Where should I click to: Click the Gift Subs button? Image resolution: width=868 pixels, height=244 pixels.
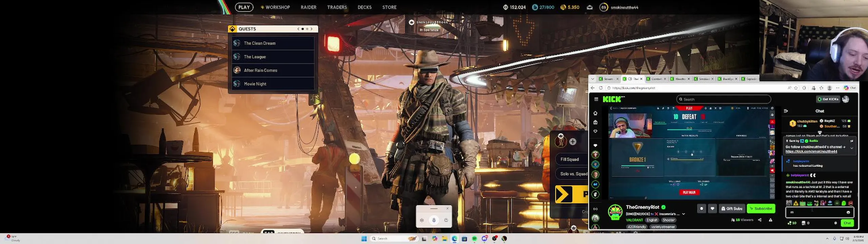[732, 209]
